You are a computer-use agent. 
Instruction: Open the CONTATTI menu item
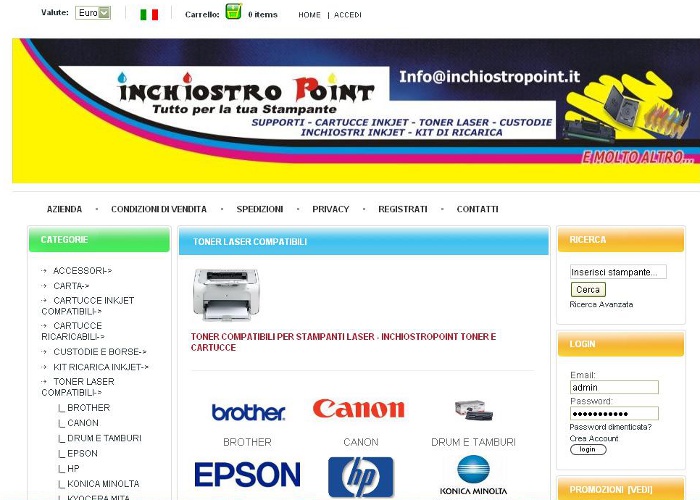coord(477,209)
